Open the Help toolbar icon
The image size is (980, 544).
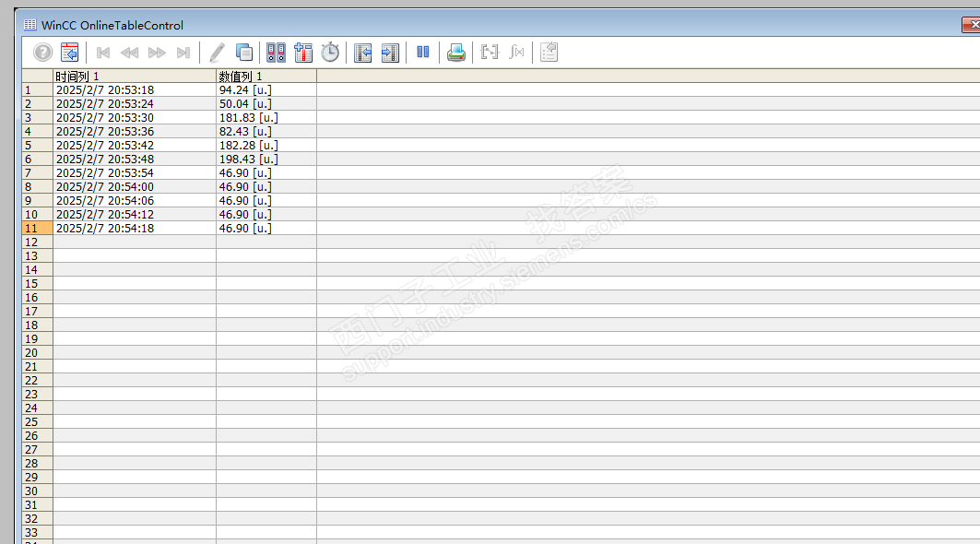(x=42, y=53)
